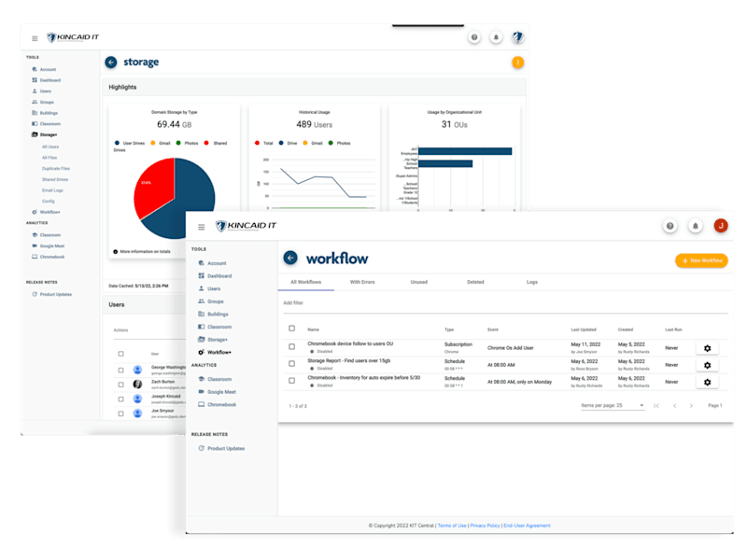Open the Terms of Use link

tap(452, 525)
